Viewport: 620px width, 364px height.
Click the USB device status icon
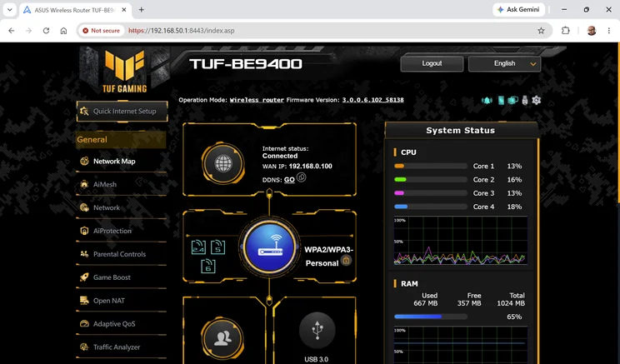point(525,101)
